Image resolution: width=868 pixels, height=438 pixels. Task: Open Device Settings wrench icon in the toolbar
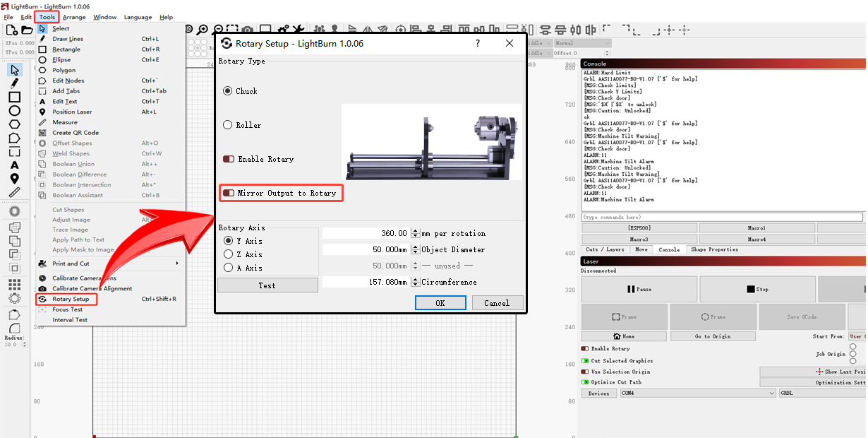coord(299,30)
